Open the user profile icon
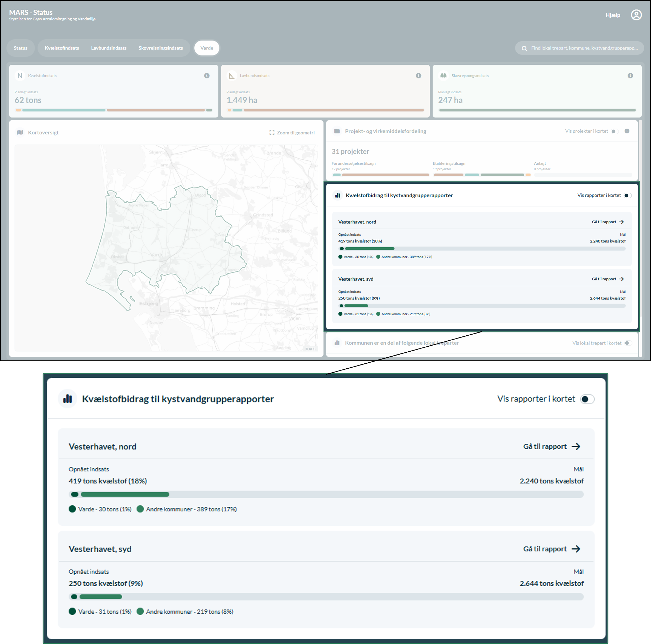Viewport: 651px width, 644px height. coord(636,15)
